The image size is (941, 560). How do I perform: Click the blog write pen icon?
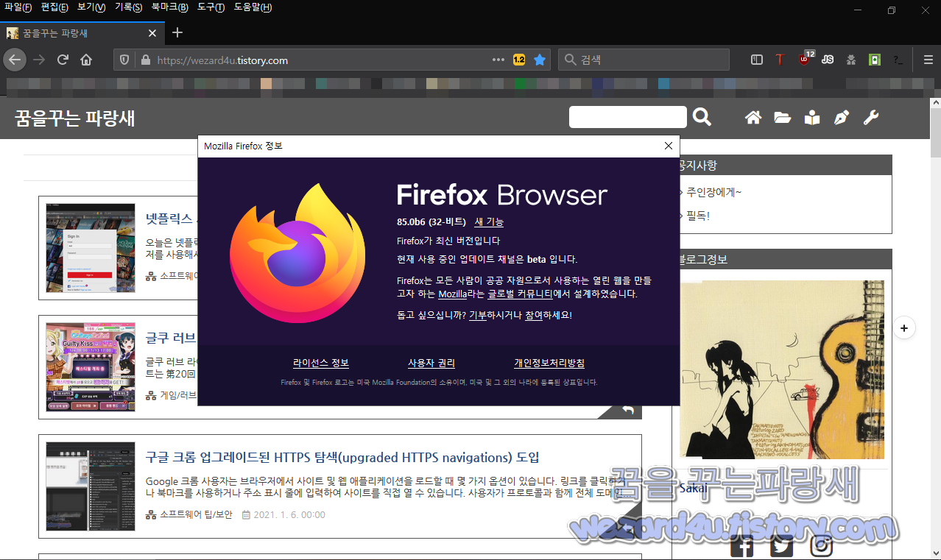point(842,118)
